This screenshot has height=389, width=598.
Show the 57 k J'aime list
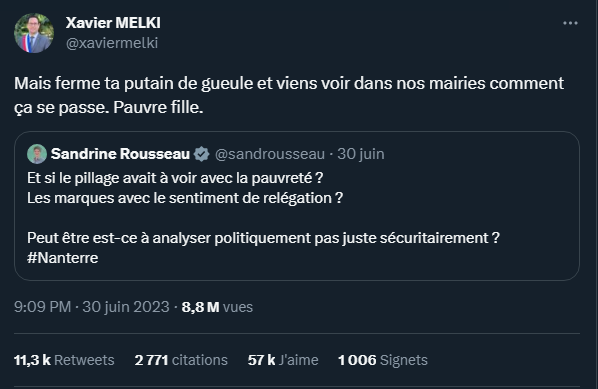click(283, 360)
